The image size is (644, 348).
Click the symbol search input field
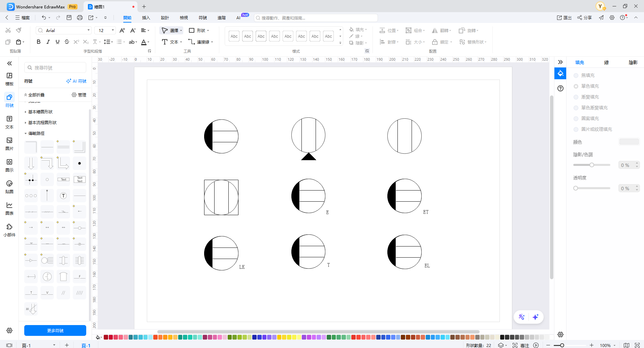pyautogui.click(x=57, y=68)
